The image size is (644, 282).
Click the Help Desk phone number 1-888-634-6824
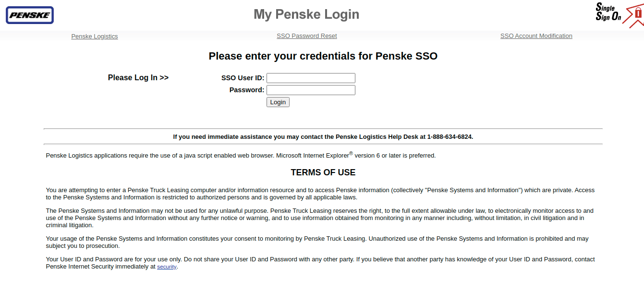pyautogui.click(x=450, y=137)
